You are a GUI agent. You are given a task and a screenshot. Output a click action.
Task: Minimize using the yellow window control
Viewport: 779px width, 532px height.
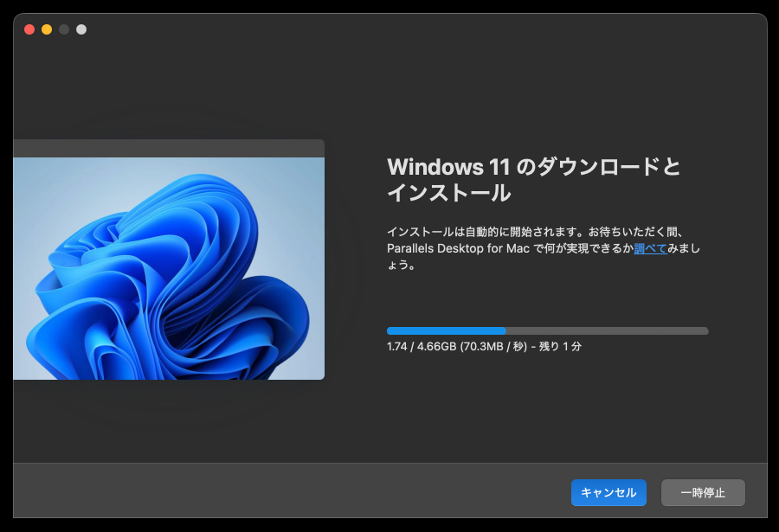pyautogui.click(x=46, y=29)
